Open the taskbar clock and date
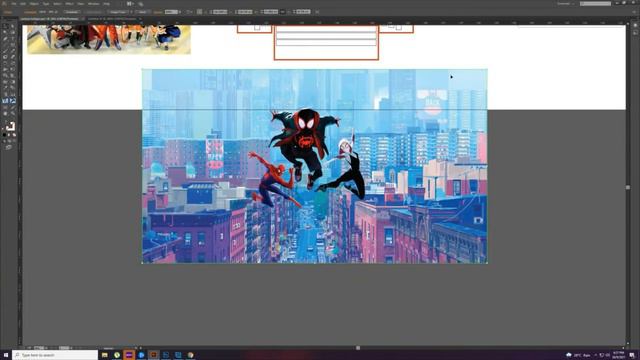 pos(618,355)
